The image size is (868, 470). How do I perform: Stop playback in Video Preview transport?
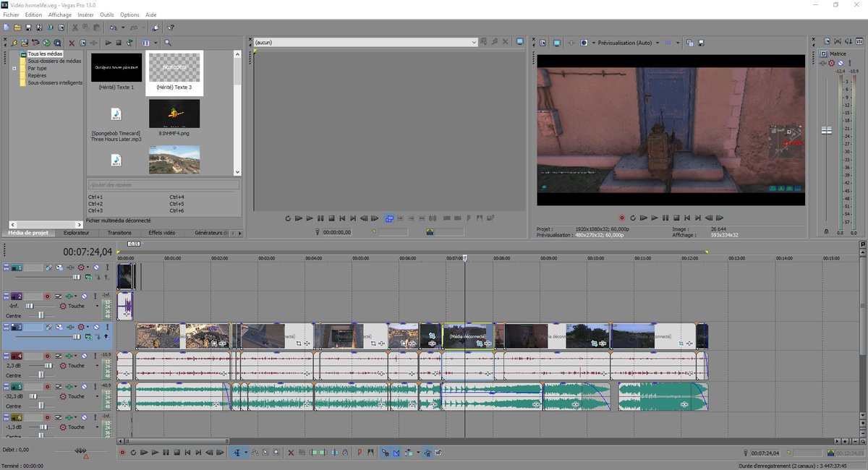pyautogui.click(x=676, y=217)
